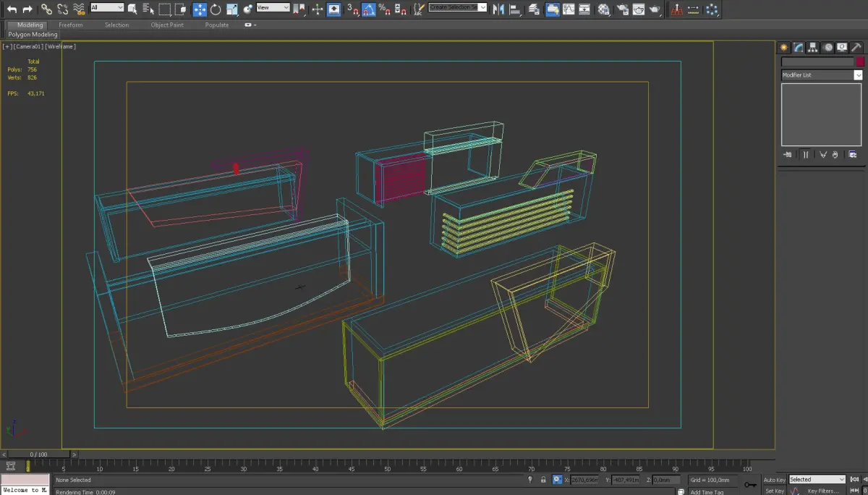Image resolution: width=868 pixels, height=495 pixels.
Task: Click the Set Key button
Action: [774, 491]
